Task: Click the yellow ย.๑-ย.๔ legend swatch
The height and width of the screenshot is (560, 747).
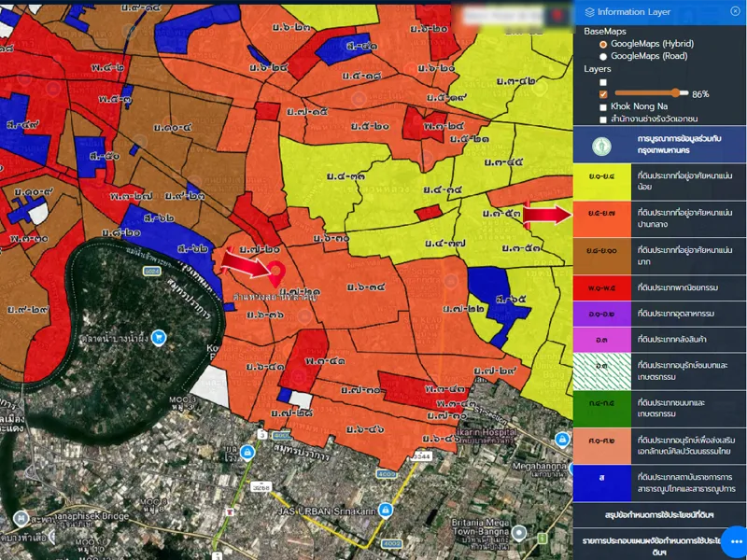Action: point(599,175)
